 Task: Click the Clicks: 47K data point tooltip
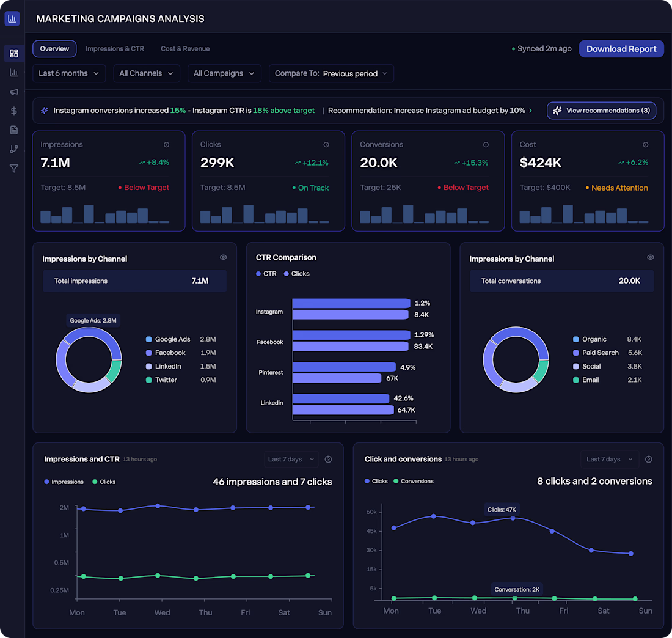[x=502, y=510]
